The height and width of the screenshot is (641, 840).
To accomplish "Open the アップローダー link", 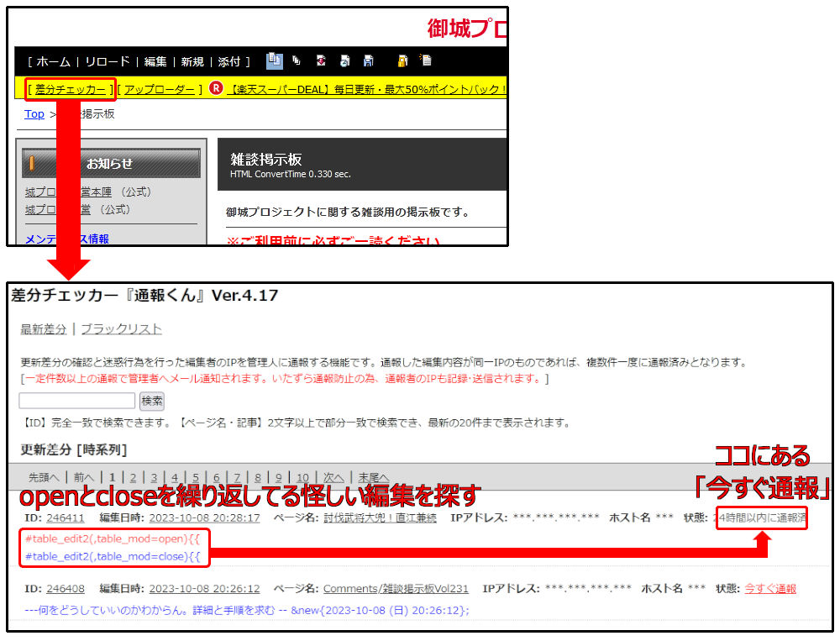I will (160, 89).
